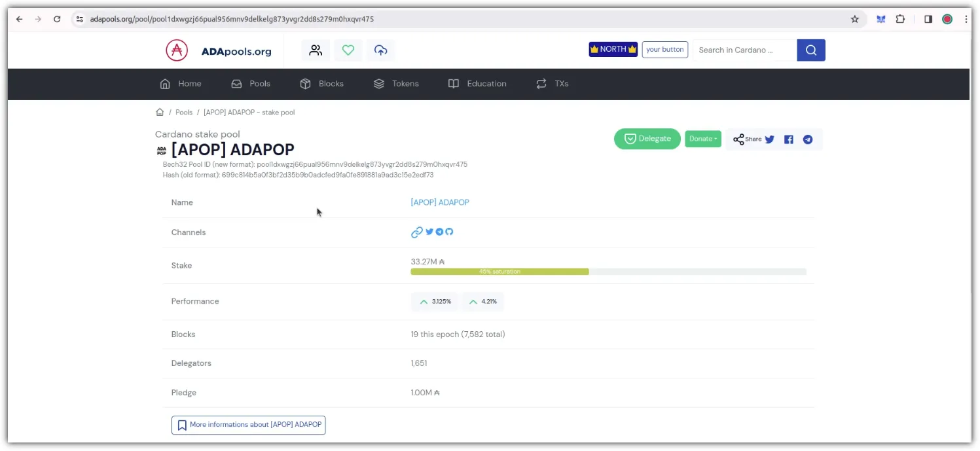
Task: Open the MetaMask fox extension
Action: (881, 19)
